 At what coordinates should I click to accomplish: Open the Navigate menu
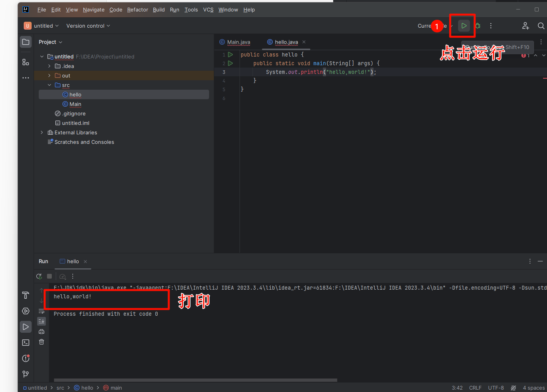pyautogui.click(x=94, y=9)
